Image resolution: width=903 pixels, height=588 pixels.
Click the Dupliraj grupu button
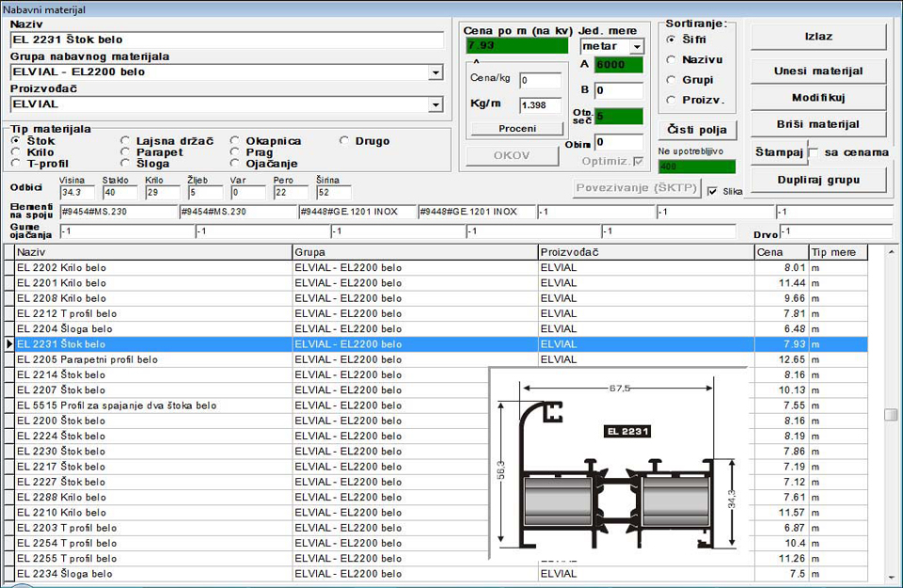(818, 181)
